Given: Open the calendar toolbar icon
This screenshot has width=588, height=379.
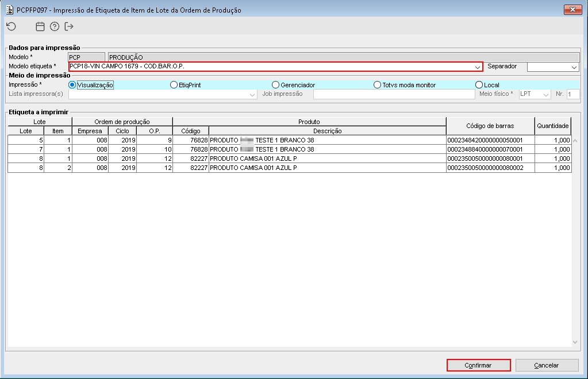Looking at the screenshot, I should (x=40, y=26).
